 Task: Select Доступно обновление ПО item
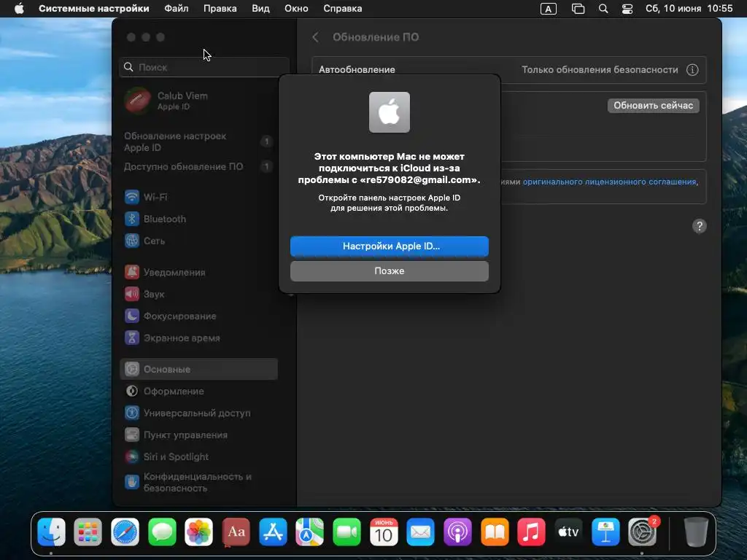click(198, 167)
